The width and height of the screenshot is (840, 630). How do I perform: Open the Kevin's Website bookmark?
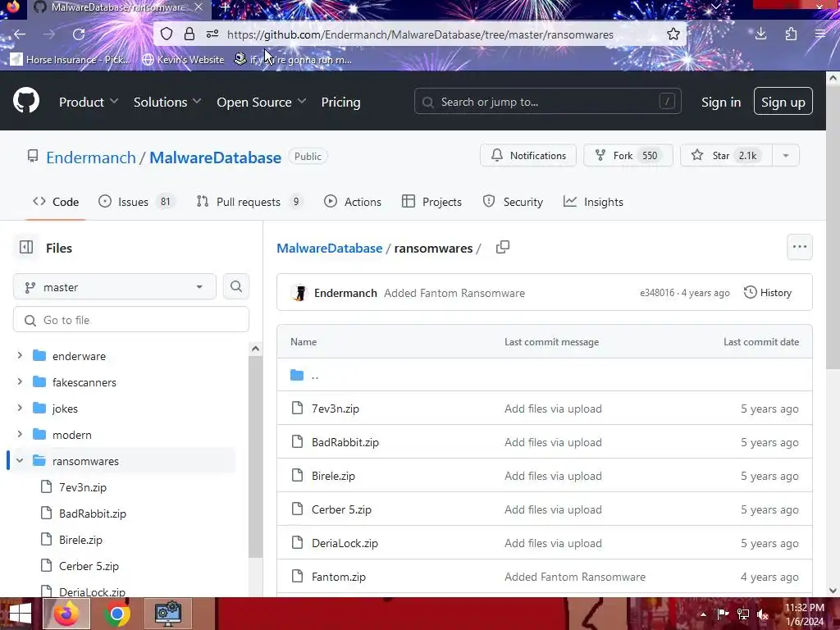pos(183,59)
